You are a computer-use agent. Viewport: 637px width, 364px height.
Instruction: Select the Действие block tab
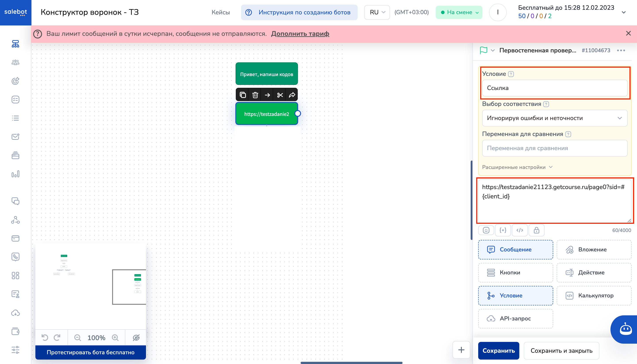(x=594, y=272)
